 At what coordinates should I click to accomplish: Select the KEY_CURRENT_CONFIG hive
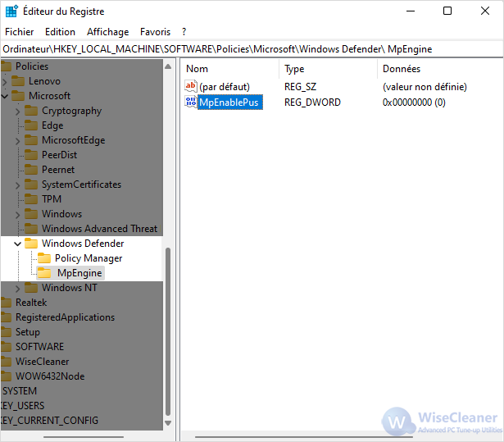coord(49,421)
